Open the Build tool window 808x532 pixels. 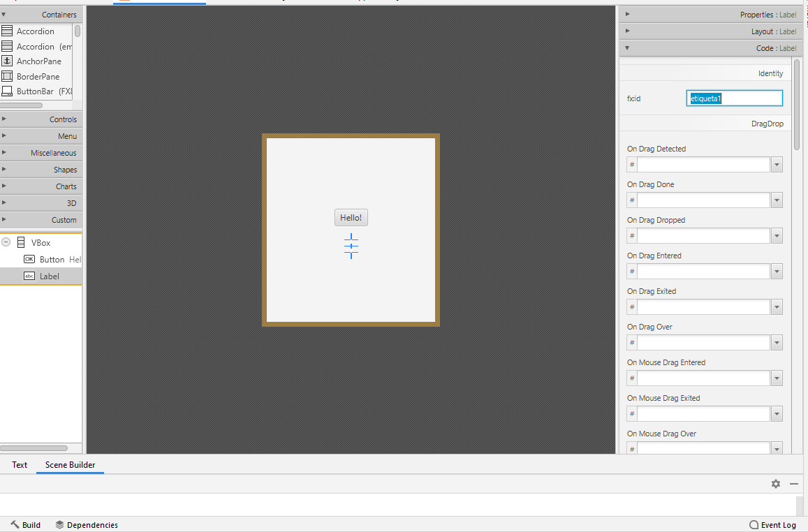click(x=25, y=525)
